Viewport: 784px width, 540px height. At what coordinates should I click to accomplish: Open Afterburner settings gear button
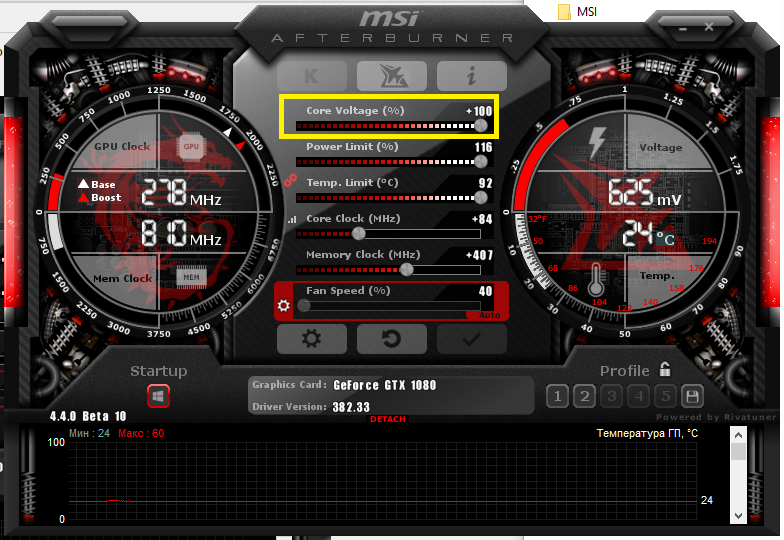(312, 339)
